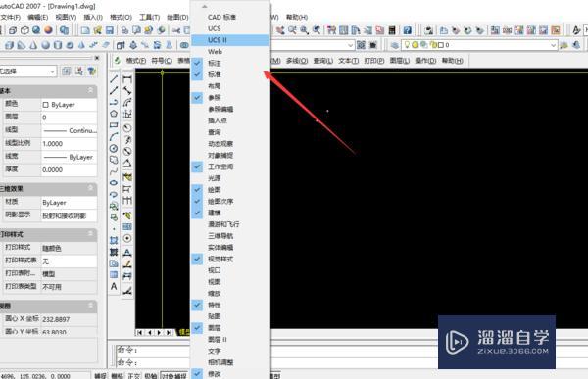The height and width of the screenshot is (379, 588).
Task: Uncheck the 绘图次序 toolbar entry
Action: coord(230,202)
